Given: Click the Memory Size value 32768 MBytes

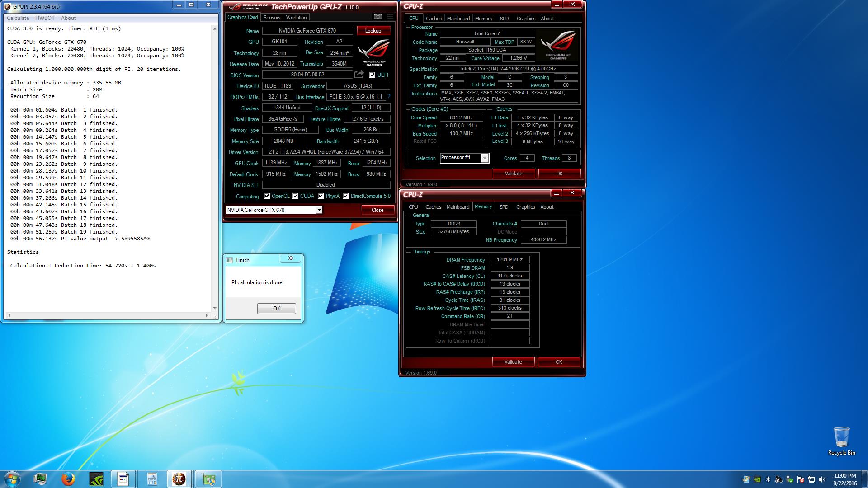Looking at the screenshot, I should click(x=453, y=232).
